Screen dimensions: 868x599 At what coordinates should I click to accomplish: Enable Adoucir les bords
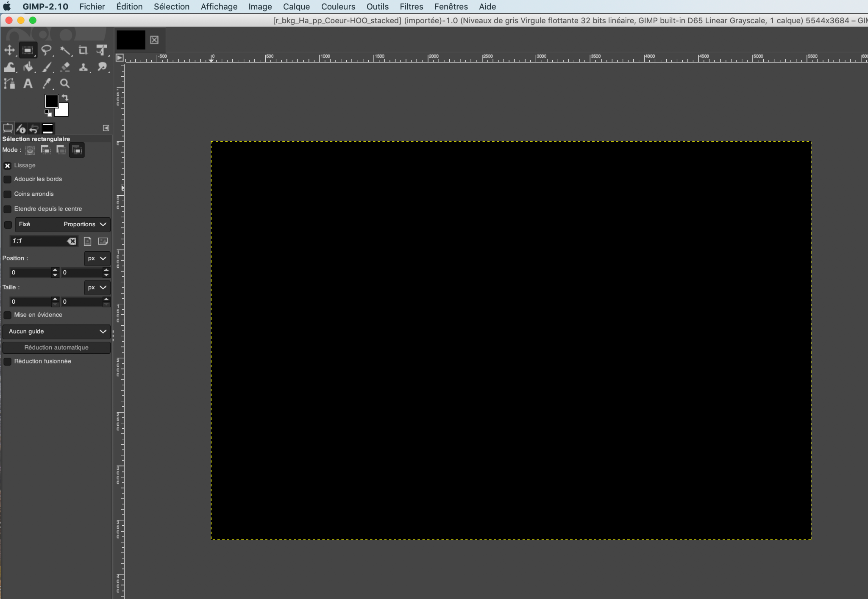tap(7, 180)
